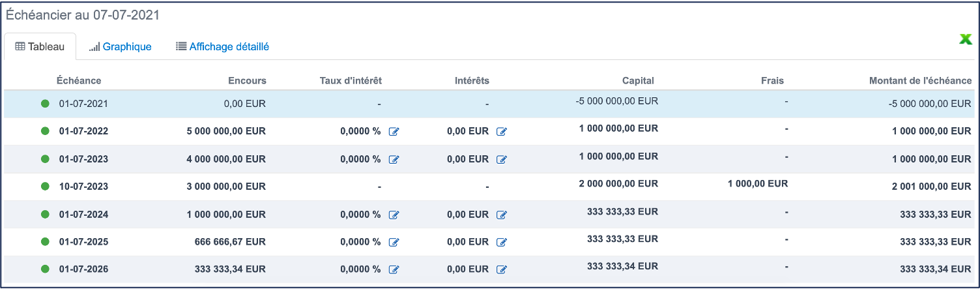Select the 01-07-2024 date cell
The width and height of the screenshot is (980, 289).
(x=83, y=214)
